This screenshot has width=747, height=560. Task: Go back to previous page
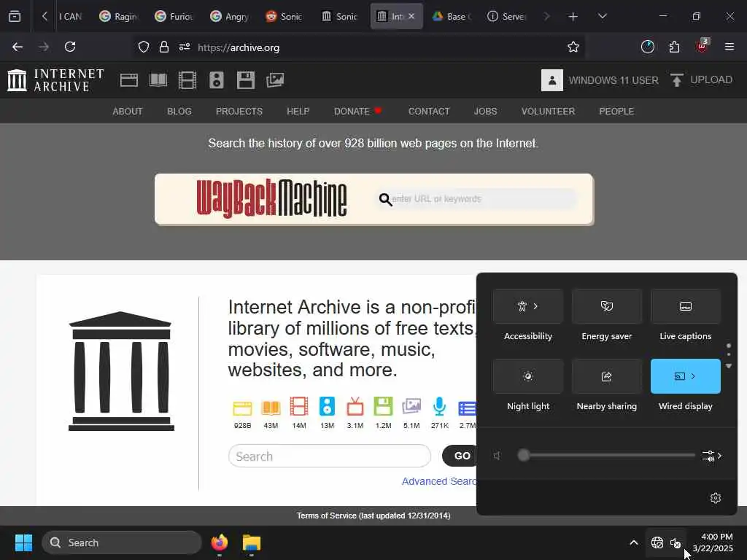(18, 47)
